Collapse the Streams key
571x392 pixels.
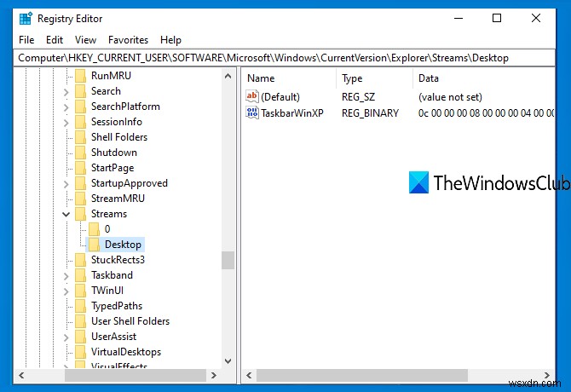(66, 214)
